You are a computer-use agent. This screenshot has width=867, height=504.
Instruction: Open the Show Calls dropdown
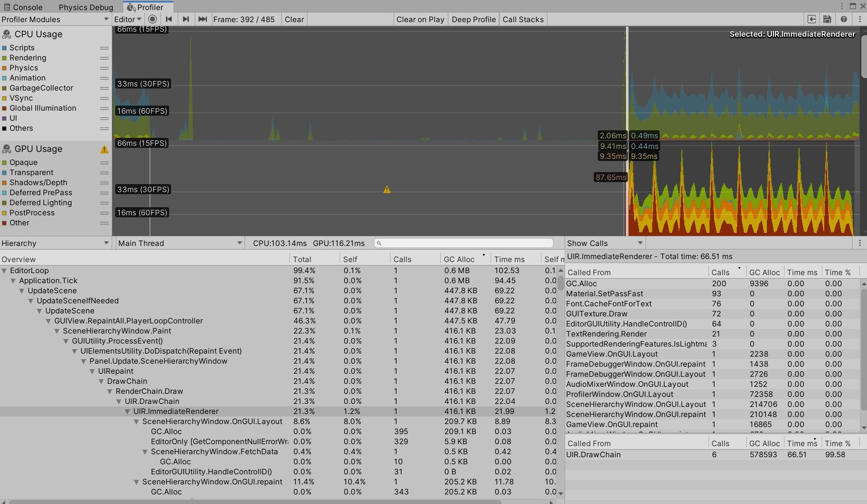[x=605, y=243]
